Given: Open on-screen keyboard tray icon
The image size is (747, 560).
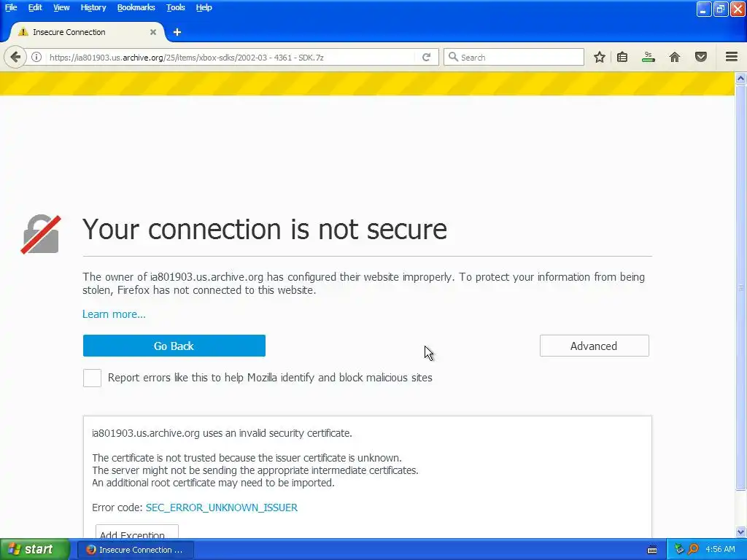Looking at the screenshot, I should pyautogui.click(x=652, y=550).
